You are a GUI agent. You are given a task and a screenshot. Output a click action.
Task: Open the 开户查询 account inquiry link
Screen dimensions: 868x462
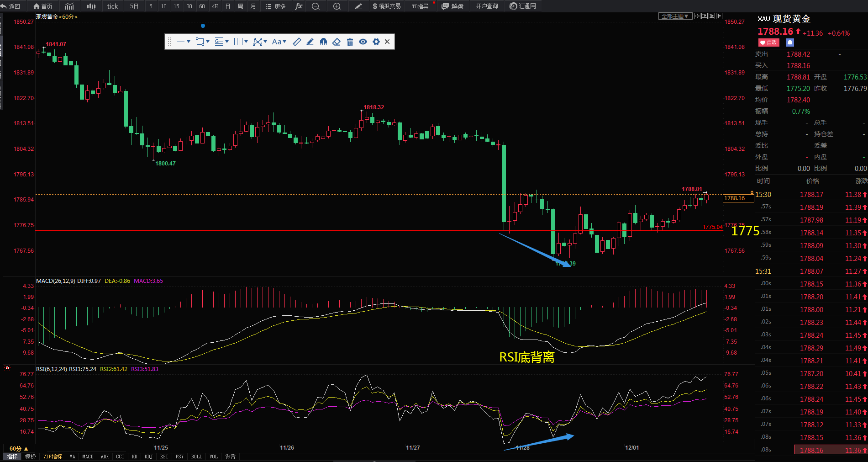[x=487, y=6]
